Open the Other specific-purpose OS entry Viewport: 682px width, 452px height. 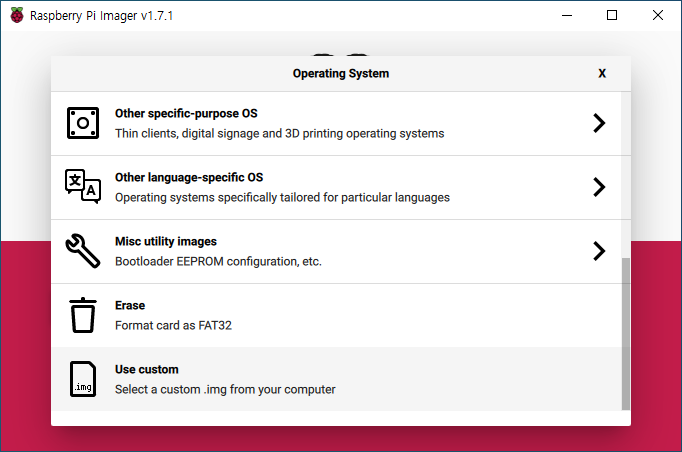tap(336, 124)
